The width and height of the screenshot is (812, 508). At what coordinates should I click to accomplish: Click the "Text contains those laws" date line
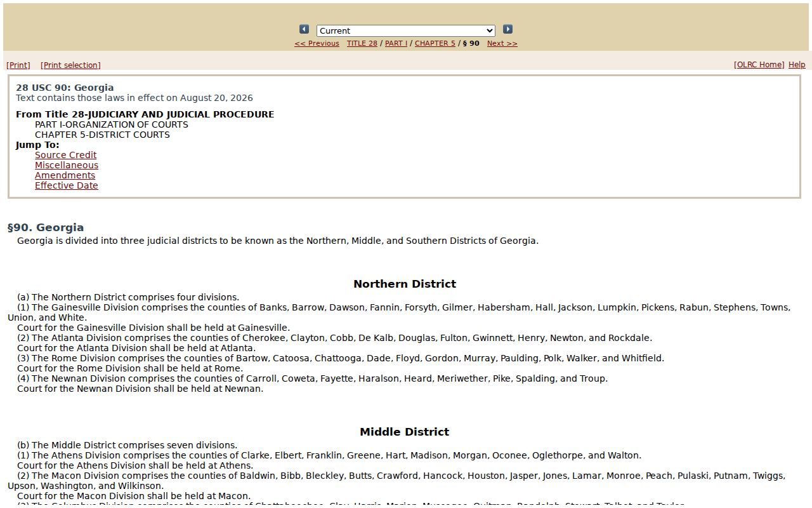pyautogui.click(x=134, y=98)
